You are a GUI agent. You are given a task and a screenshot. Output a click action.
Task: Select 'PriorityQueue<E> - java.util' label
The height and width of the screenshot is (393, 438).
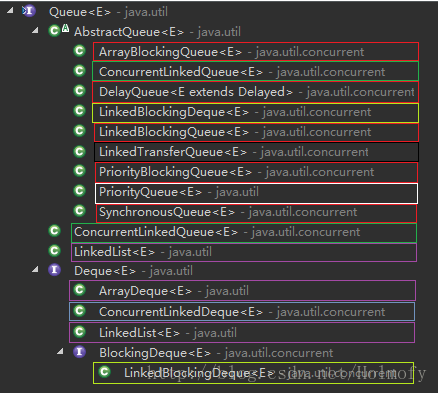point(179,192)
